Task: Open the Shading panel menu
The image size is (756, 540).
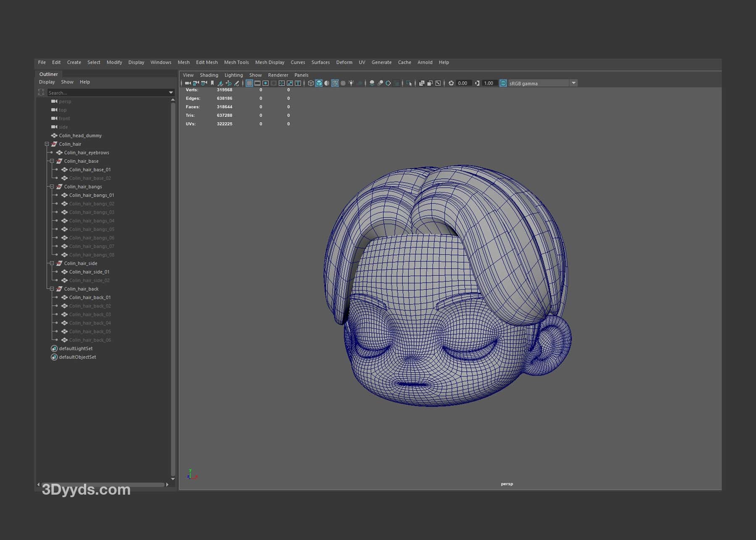Action: click(x=209, y=75)
